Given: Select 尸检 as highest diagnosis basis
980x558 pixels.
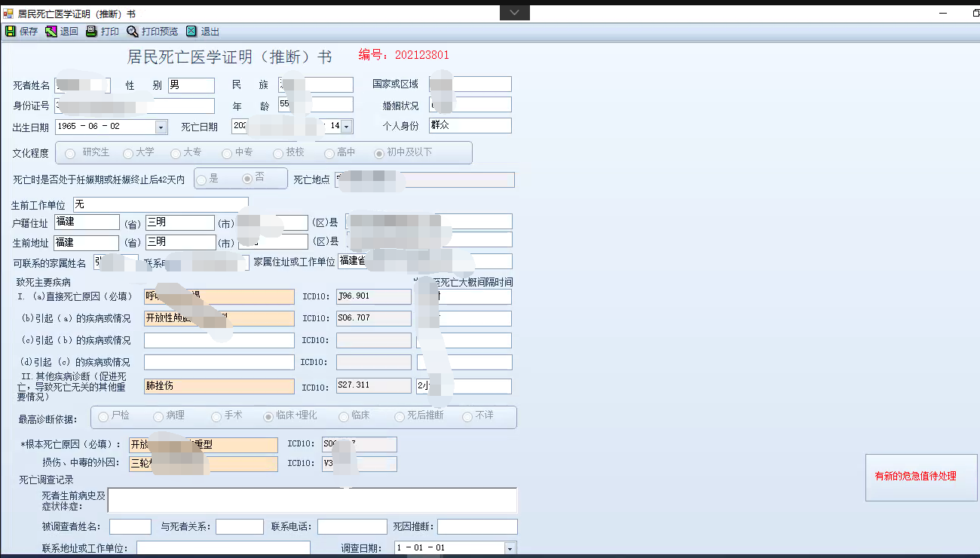Looking at the screenshot, I should click(x=104, y=416).
